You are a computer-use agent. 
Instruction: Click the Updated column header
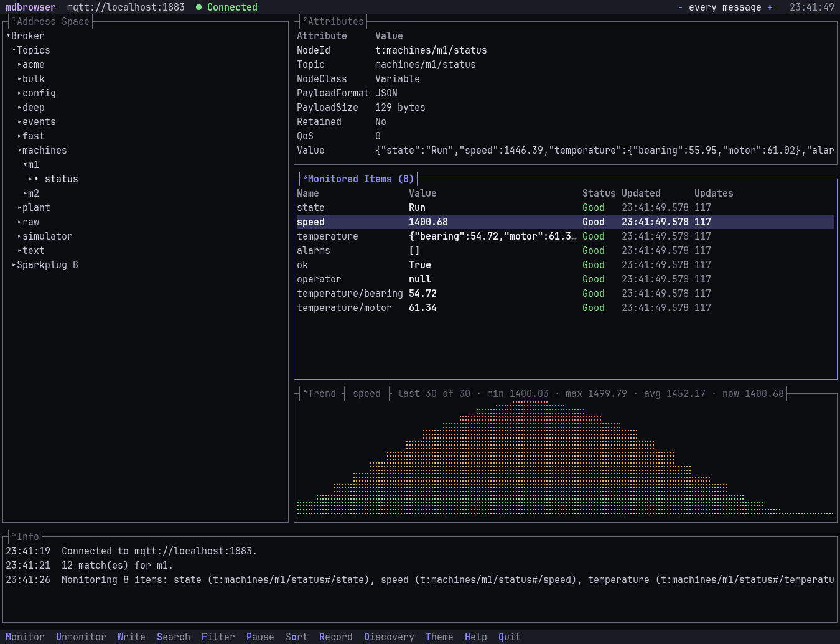(x=641, y=194)
